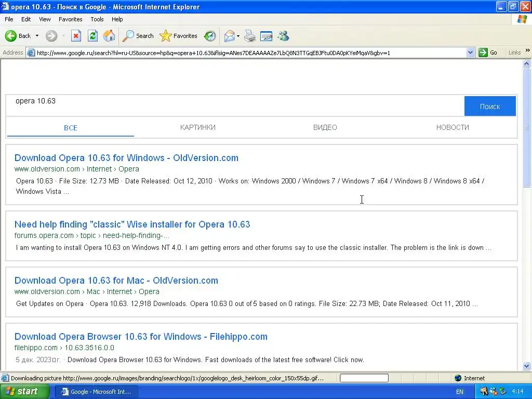Viewport: 532px width, 399px height.
Task: Switch to the КАРТИНКИ tab
Action: click(x=198, y=127)
